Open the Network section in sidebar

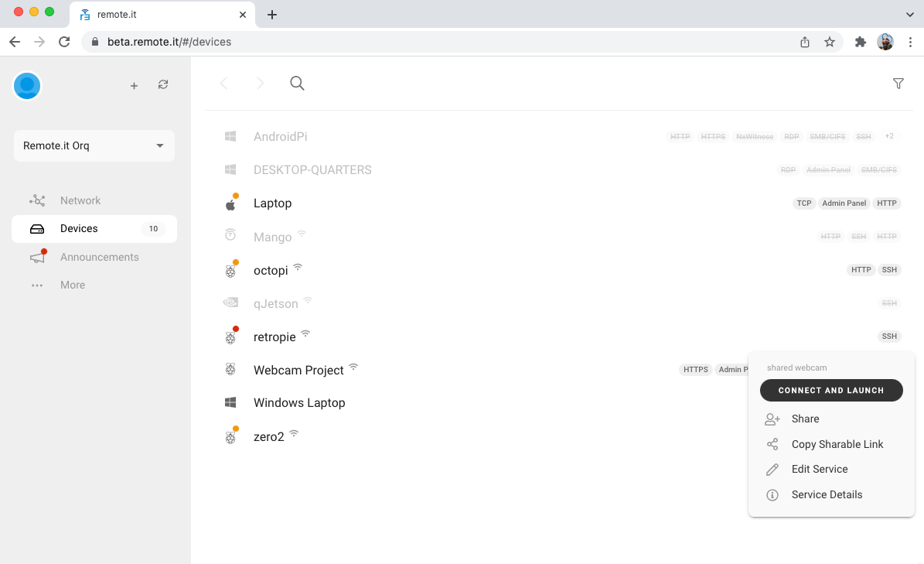[94, 200]
